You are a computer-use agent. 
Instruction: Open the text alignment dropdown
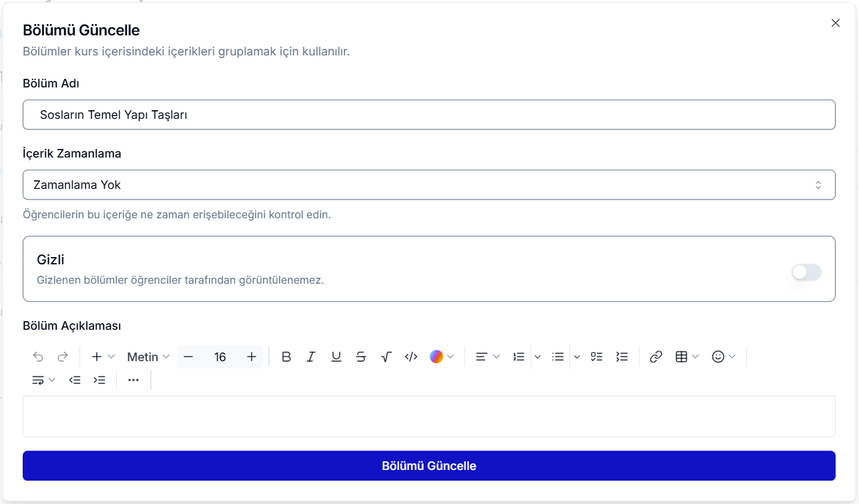pos(487,357)
